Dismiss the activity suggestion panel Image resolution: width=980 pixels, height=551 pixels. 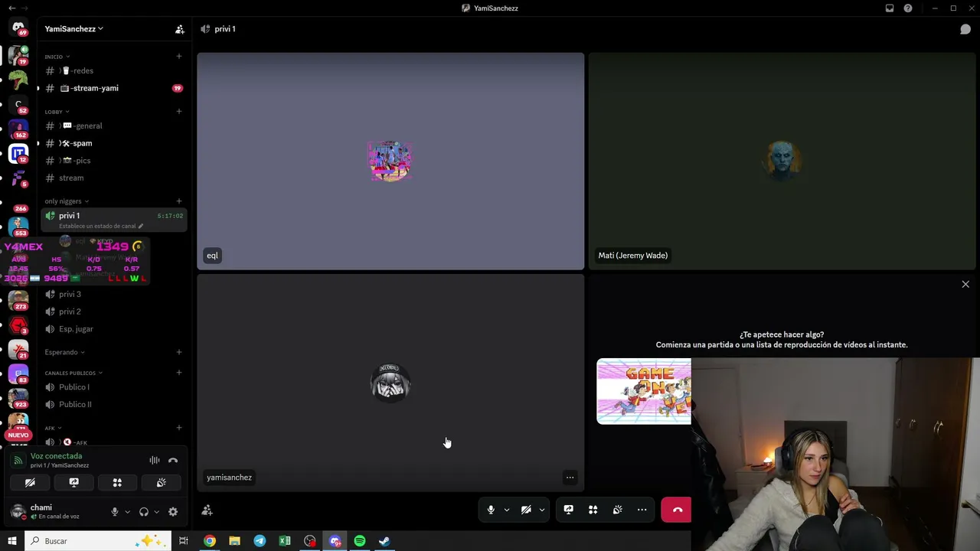965,285
